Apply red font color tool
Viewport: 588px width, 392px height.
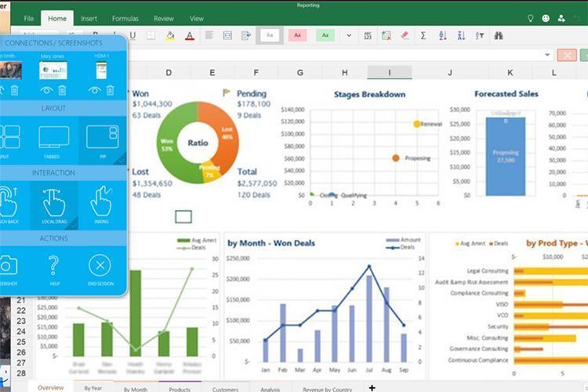point(190,36)
